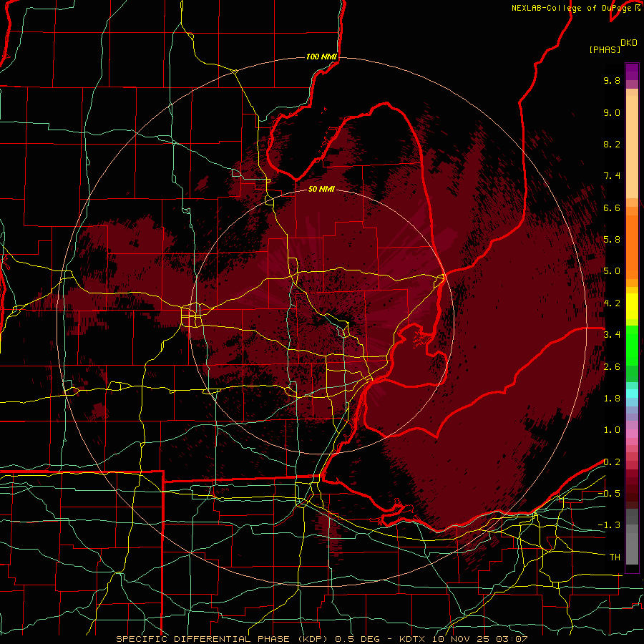Viewport: 644px width, 644px height.
Task: Click the 5.8 scale value
Action: [x=612, y=240]
